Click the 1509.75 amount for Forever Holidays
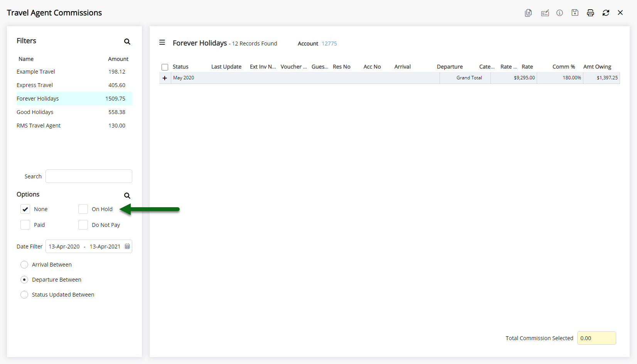This screenshot has width=637, height=364. pyautogui.click(x=115, y=99)
